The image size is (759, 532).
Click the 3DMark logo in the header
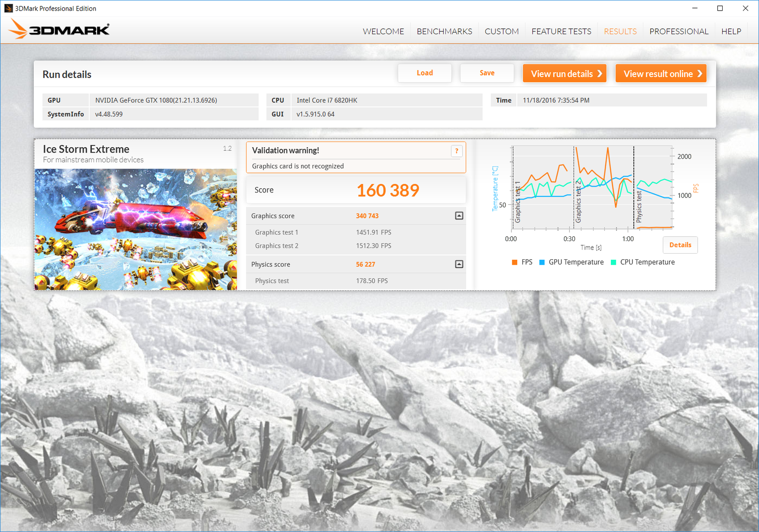(59, 29)
